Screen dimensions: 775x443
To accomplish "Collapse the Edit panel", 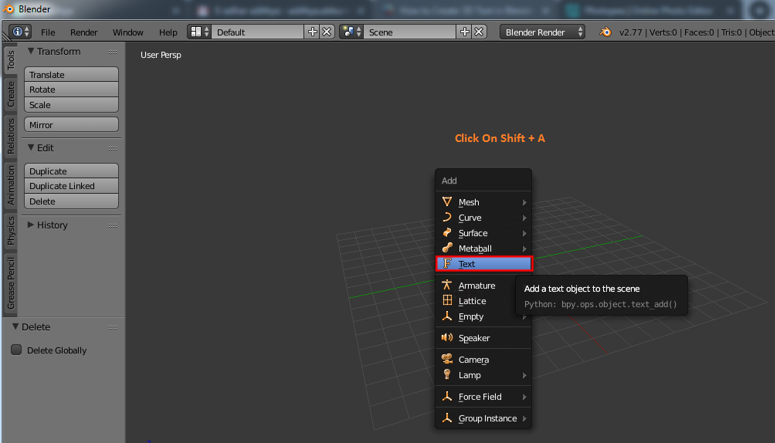I will [31, 147].
